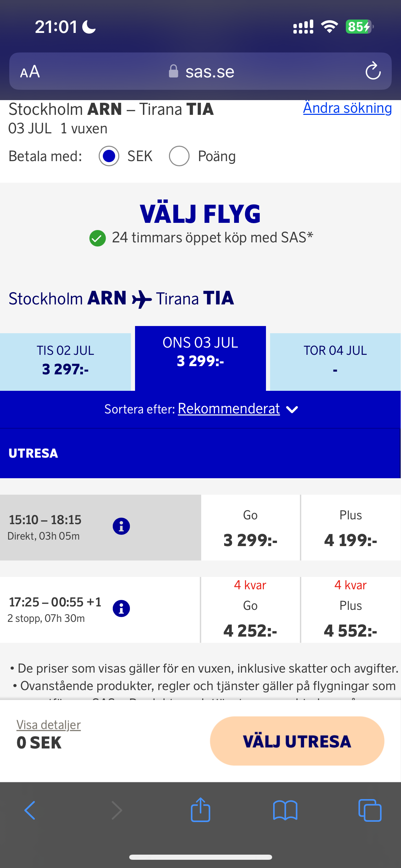This screenshot has width=401, height=868.
Task: Tap the Safari reload page icon
Action: click(373, 71)
